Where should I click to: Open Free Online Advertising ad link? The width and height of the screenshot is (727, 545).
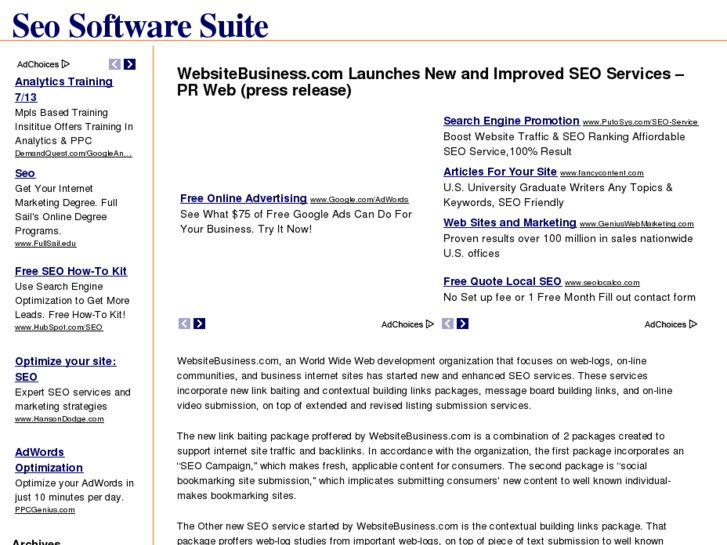(x=243, y=198)
